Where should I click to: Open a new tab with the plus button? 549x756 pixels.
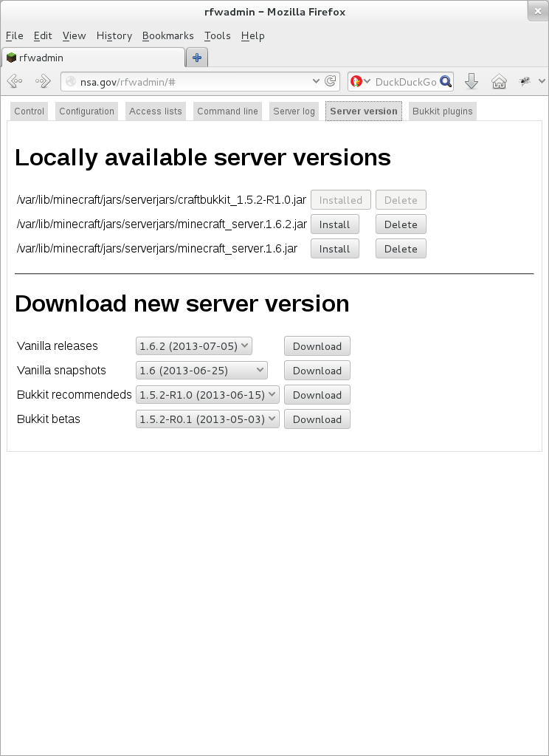(x=197, y=58)
